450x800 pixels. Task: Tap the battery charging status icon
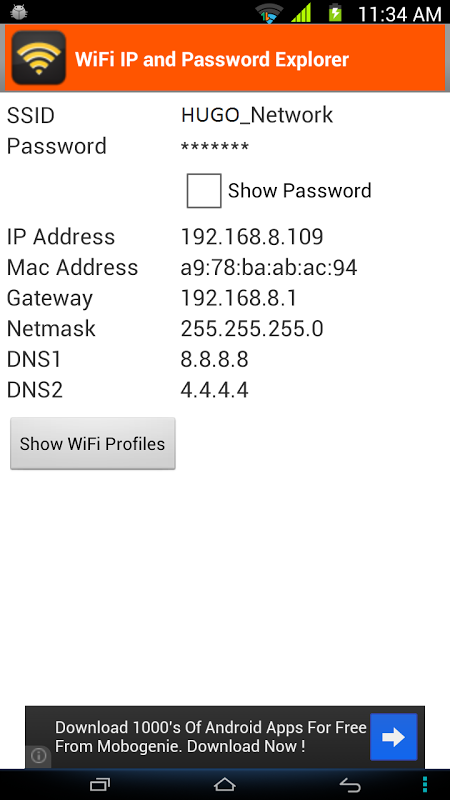coord(335,12)
